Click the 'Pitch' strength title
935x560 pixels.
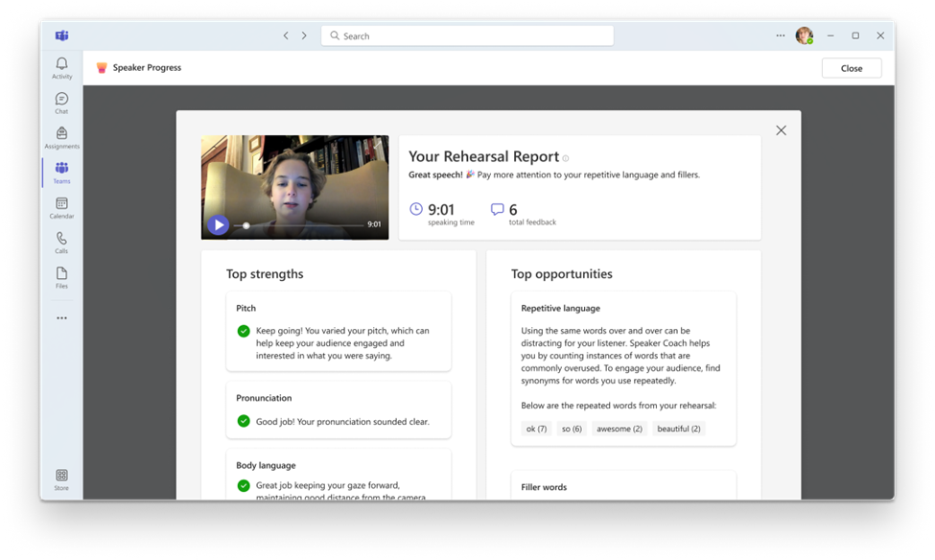tap(245, 309)
